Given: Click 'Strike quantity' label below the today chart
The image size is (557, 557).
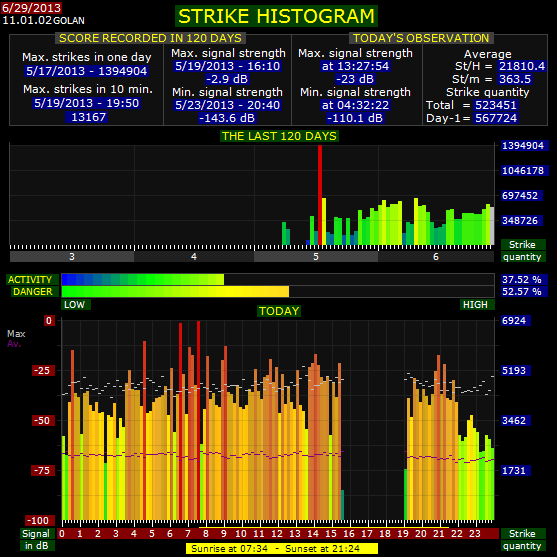Looking at the screenshot, I should tap(522, 539).
